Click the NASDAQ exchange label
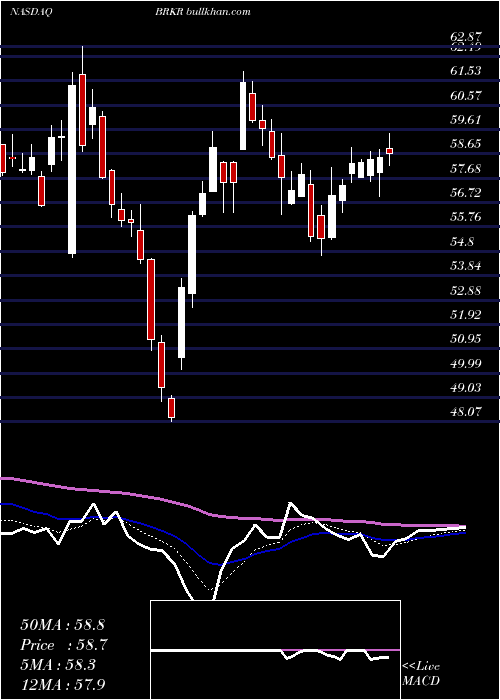 [x=29, y=12]
